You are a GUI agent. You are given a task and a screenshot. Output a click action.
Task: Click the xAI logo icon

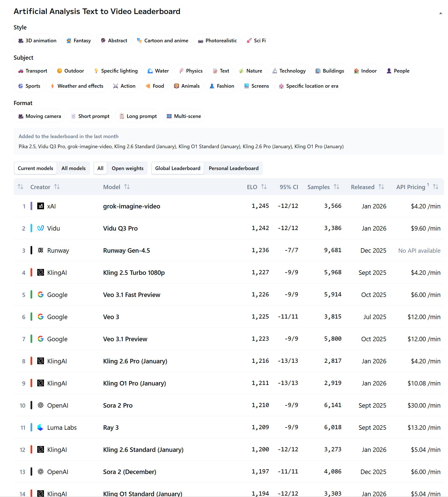(41, 206)
